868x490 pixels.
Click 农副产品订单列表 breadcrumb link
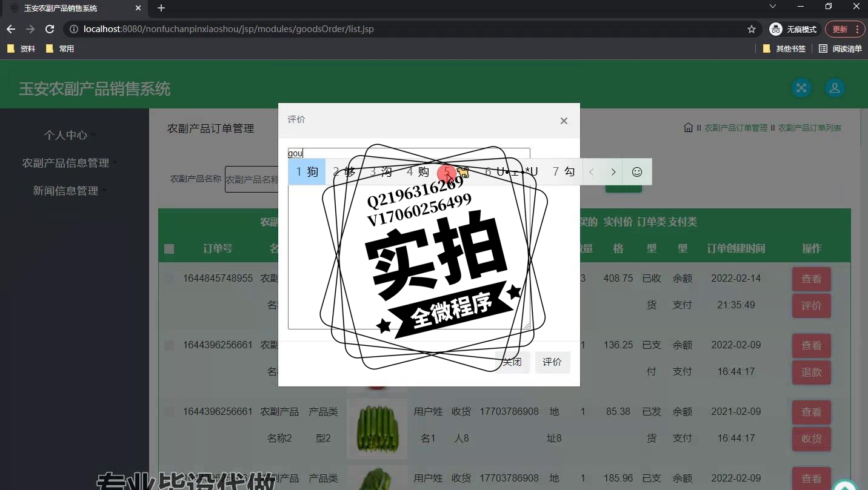point(810,128)
